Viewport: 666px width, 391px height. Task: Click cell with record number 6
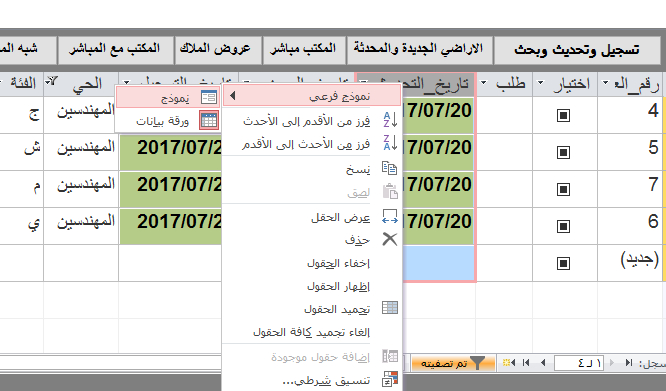[x=629, y=225]
